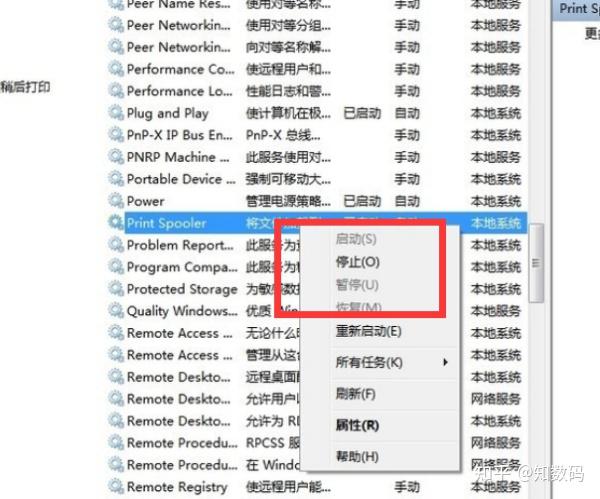Image resolution: width=600 pixels, height=499 pixels.
Task: Click the Protected Storage service icon
Action: click(116, 288)
